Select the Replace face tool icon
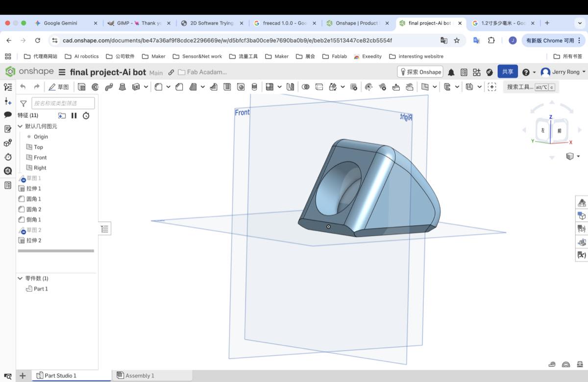Image resolution: width=588 pixels, height=382 pixels. click(409, 87)
